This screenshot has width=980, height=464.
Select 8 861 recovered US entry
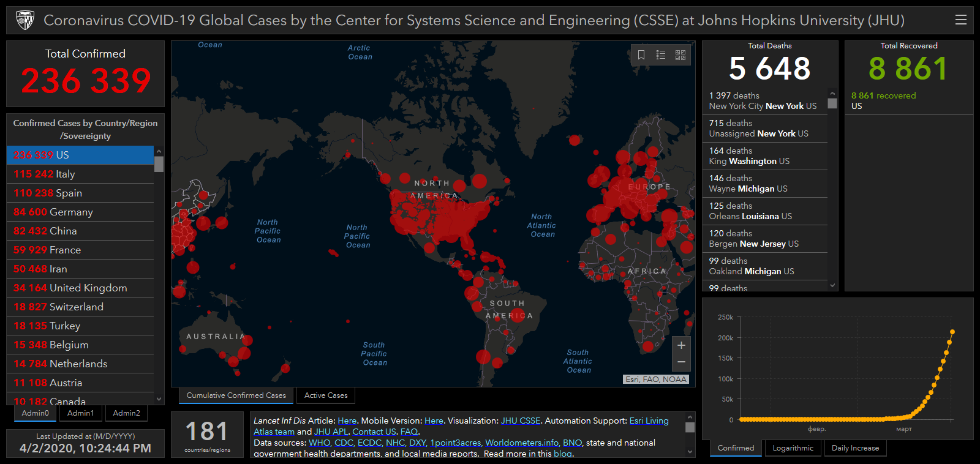tap(909, 101)
